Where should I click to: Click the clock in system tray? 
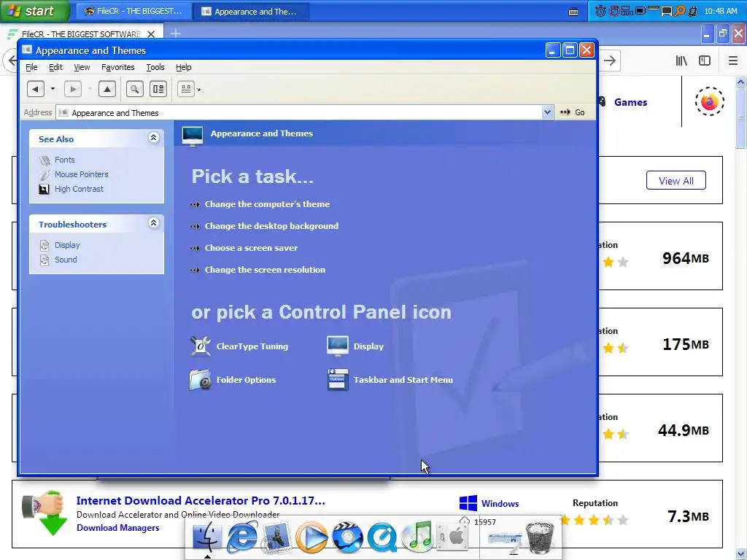pyautogui.click(x=720, y=11)
